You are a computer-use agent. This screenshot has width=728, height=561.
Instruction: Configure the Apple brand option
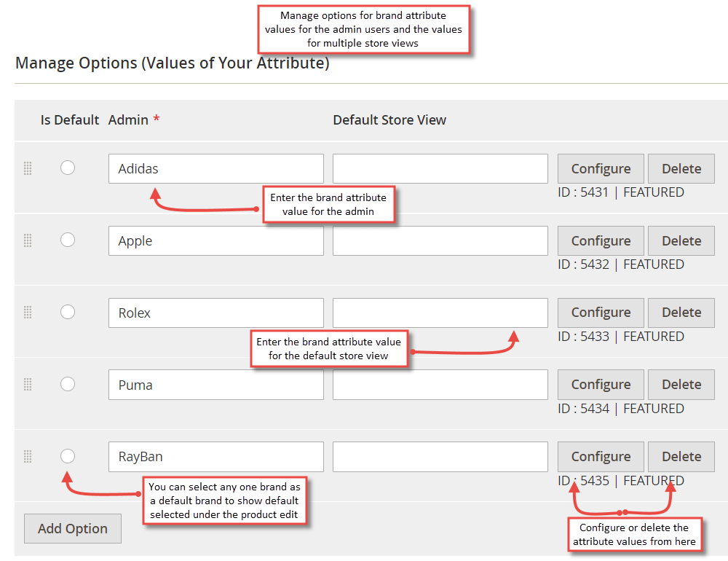tap(601, 240)
